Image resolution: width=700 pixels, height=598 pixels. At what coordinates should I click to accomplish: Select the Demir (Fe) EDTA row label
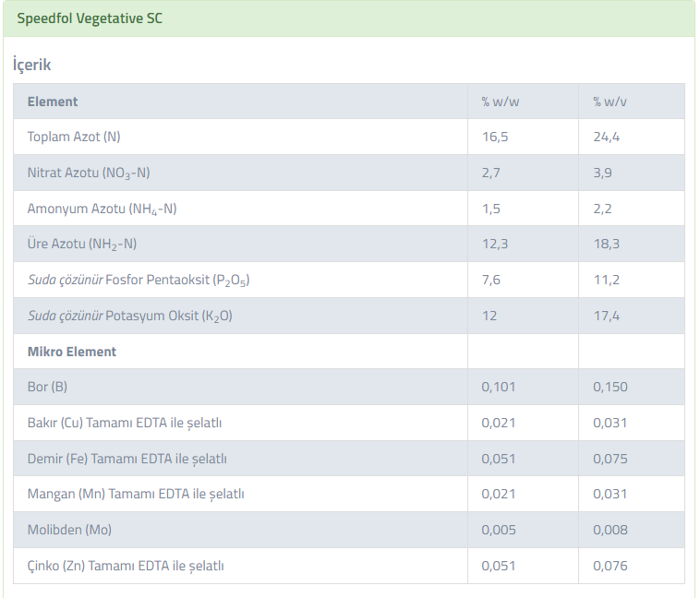[127, 459]
